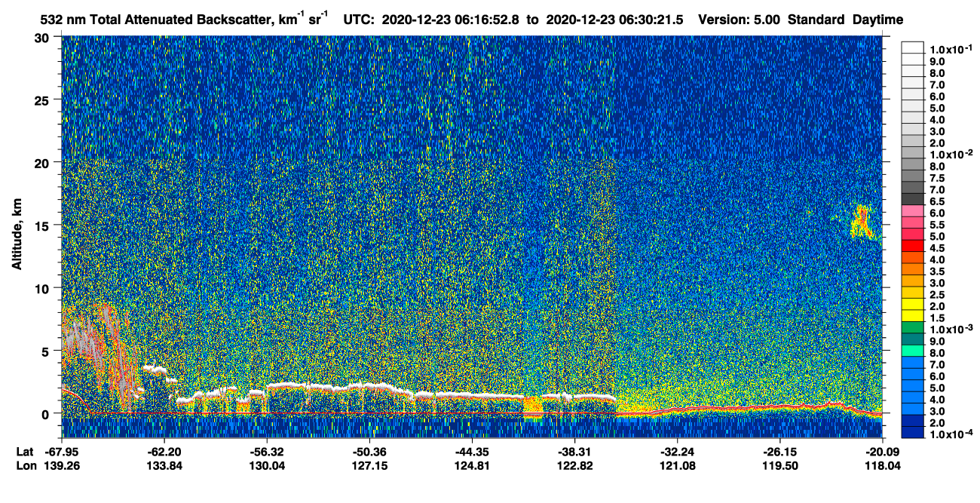This screenshot has width=980, height=503.
Task: Click the word 'Standard' in the header
Action: (816, 20)
